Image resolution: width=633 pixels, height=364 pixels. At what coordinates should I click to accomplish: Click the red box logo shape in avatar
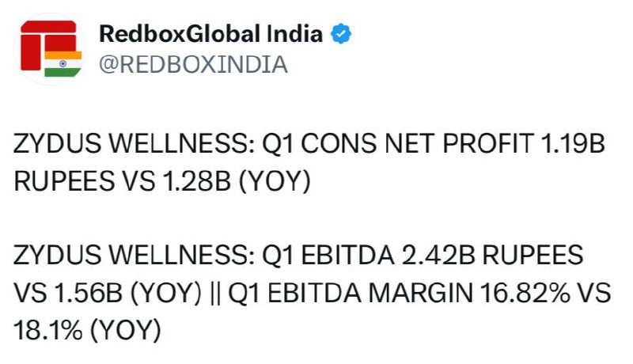[48, 44]
